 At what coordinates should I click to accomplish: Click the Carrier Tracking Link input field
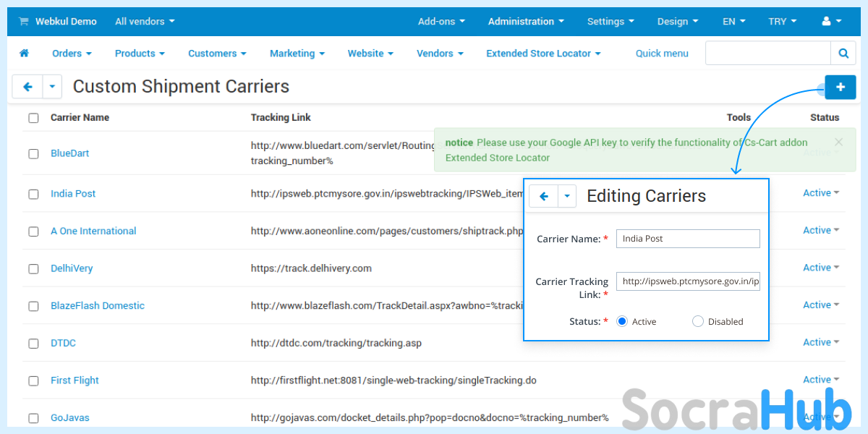(x=688, y=281)
